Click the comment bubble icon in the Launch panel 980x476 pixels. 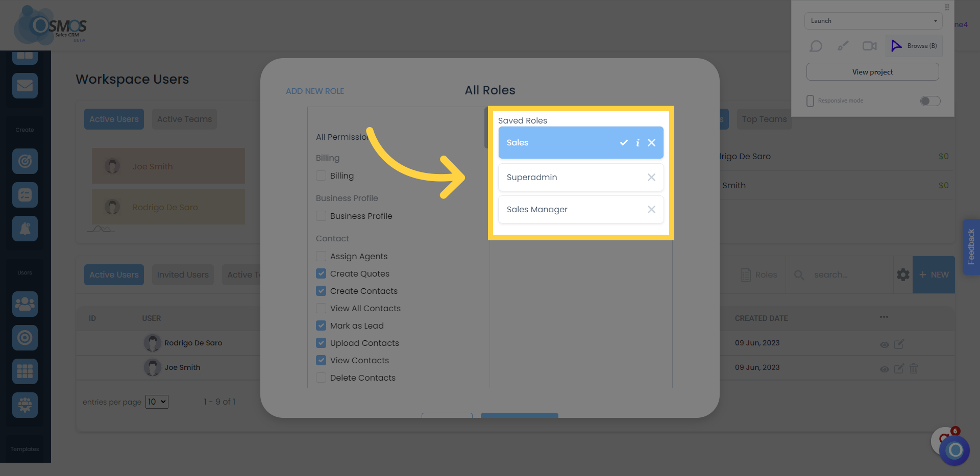point(816,46)
